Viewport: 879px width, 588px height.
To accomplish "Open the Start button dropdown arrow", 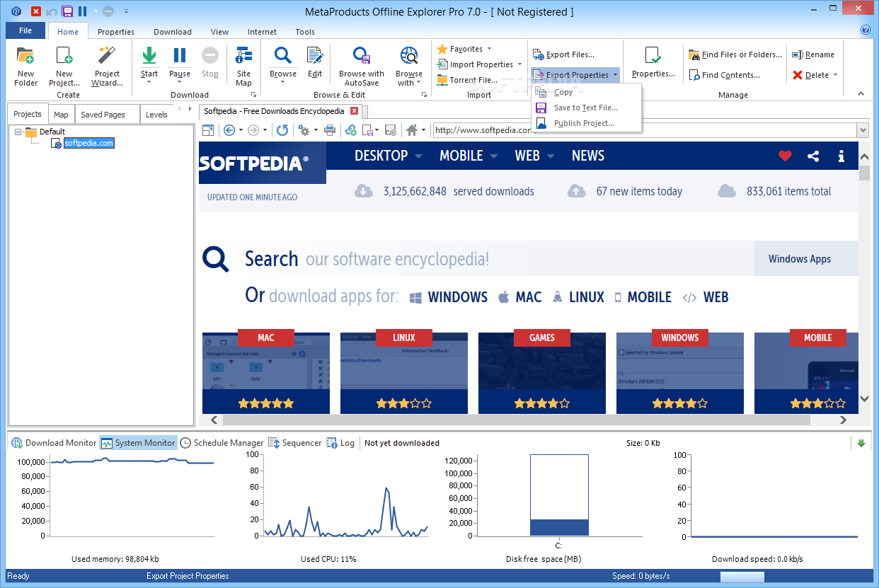I will click(149, 82).
